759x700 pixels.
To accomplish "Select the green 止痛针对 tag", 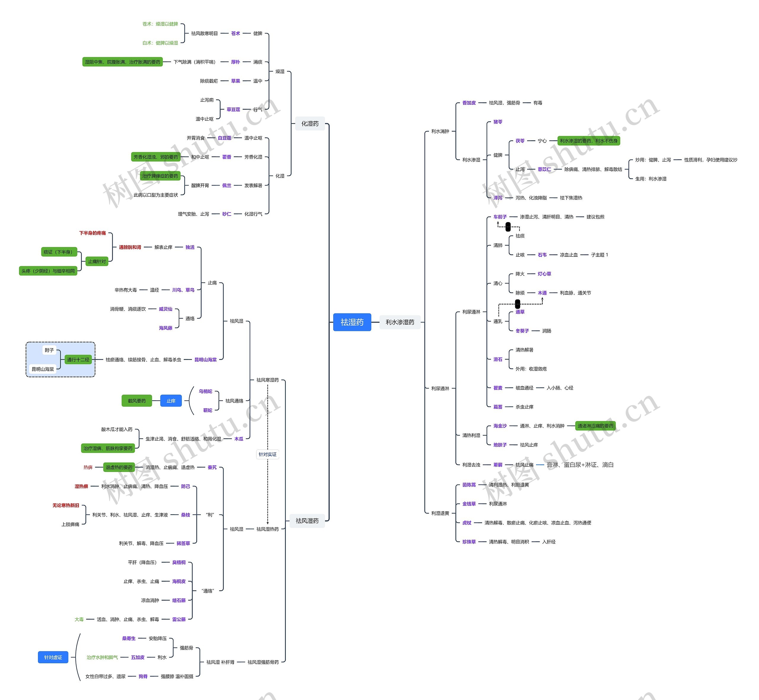I will click(97, 261).
